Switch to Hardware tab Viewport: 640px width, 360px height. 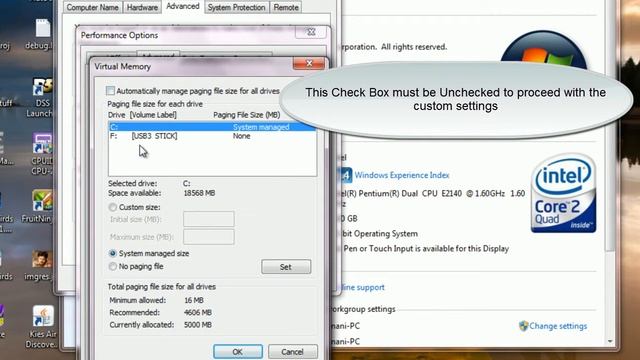tap(142, 7)
